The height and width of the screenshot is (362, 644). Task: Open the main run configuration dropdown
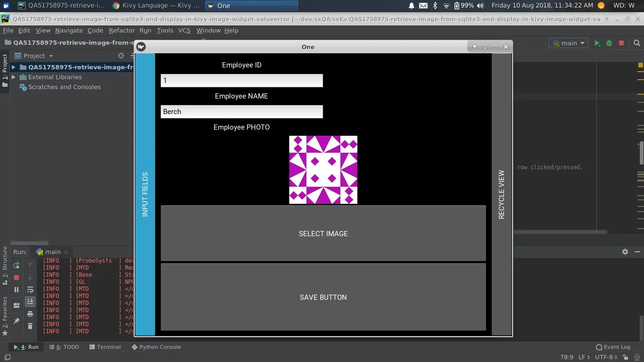tap(569, 43)
